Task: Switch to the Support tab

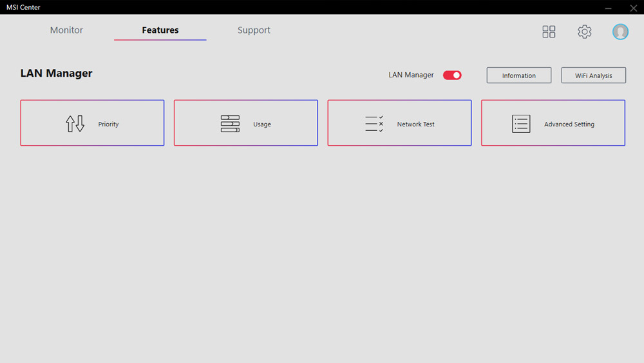Action: tap(254, 30)
